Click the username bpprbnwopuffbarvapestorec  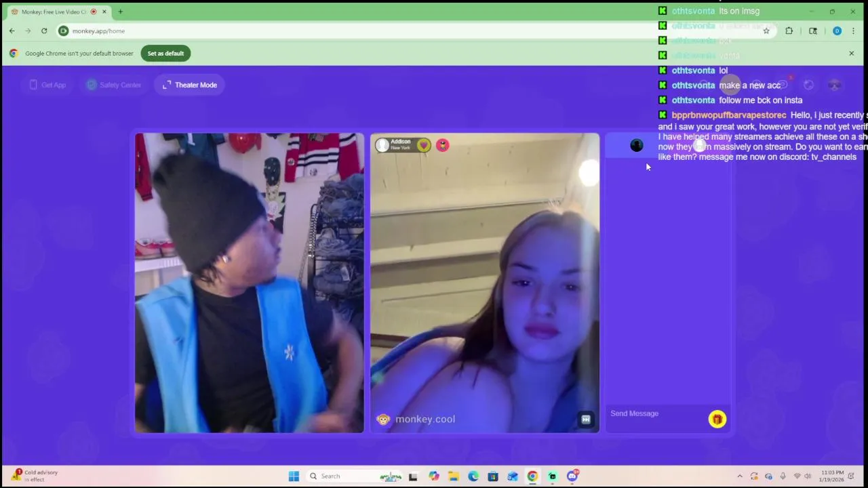point(729,115)
